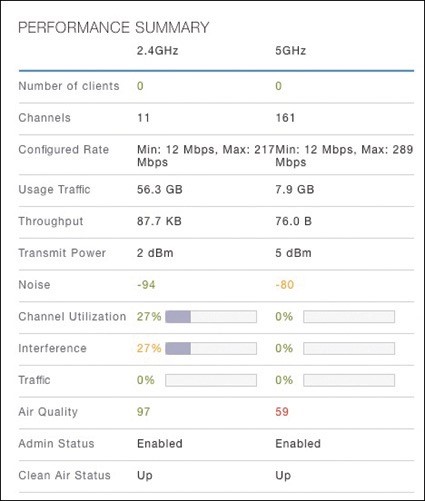Click the 2.4GHz number of clients value
Image resolution: width=425 pixels, height=501 pixels.
140,86
